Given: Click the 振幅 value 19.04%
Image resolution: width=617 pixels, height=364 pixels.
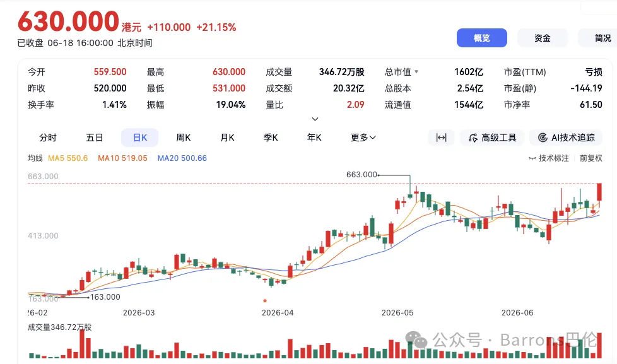Looking at the screenshot, I should [x=231, y=105].
